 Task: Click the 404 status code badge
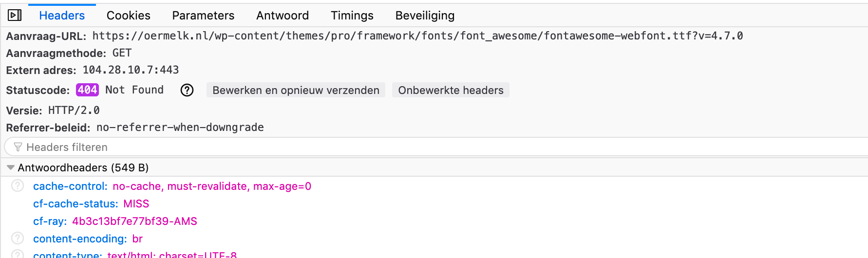[x=88, y=90]
